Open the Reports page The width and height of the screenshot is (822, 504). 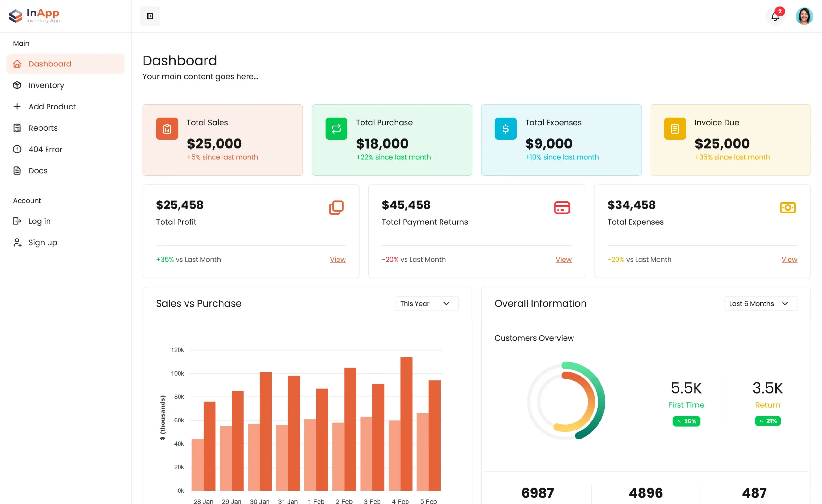pyautogui.click(x=43, y=128)
